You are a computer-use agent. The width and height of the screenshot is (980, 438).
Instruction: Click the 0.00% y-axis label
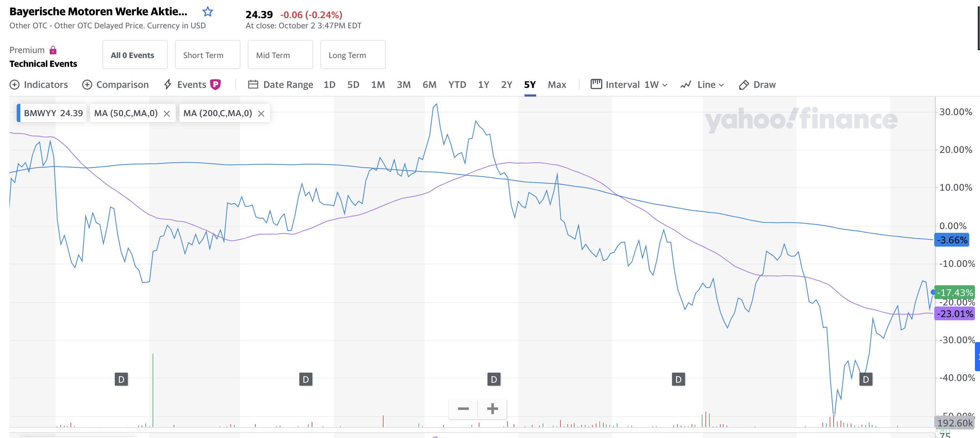[953, 226]
